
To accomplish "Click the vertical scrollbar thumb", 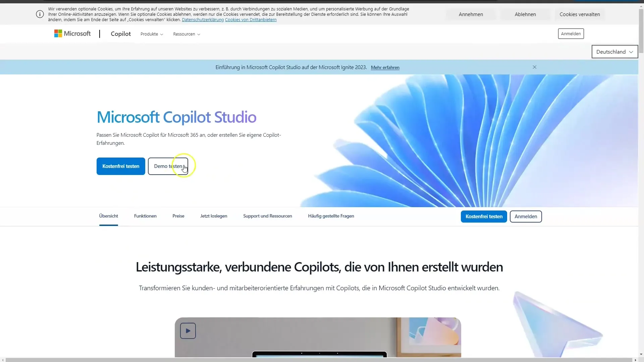I will coord(641,30).
